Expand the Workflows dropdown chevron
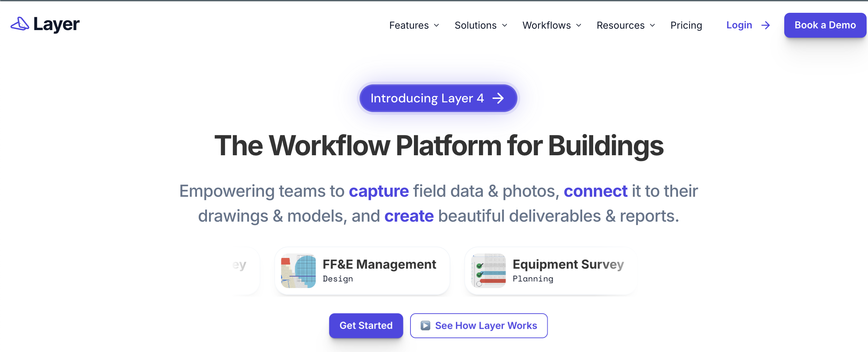 [579, 26]
